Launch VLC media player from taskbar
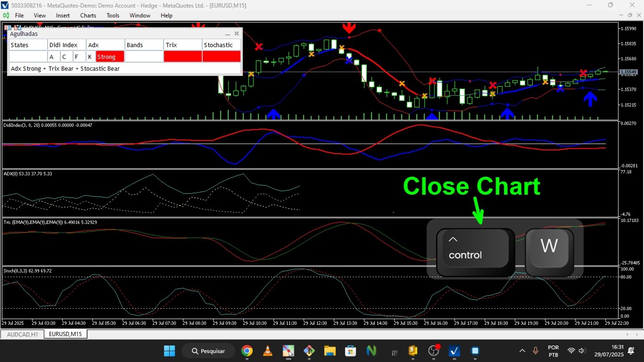Image resolution: width=644 pixels, height=362 pixels. 267,351
